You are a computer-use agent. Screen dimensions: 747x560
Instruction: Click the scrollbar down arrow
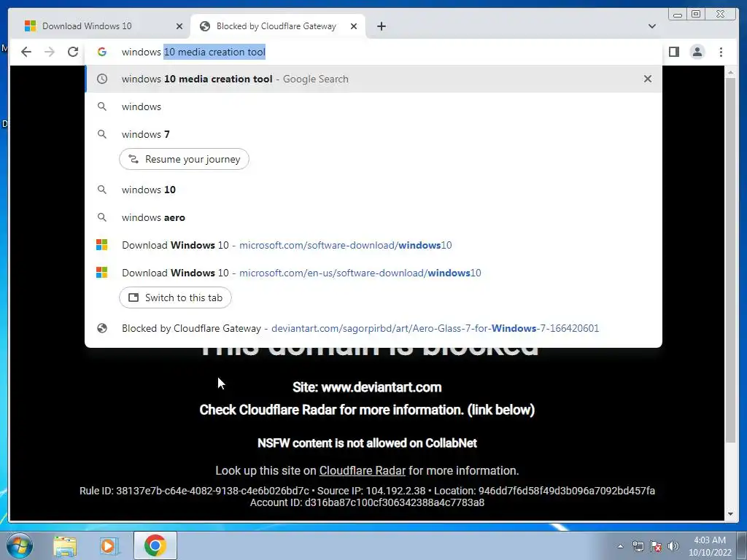[730, 514]
